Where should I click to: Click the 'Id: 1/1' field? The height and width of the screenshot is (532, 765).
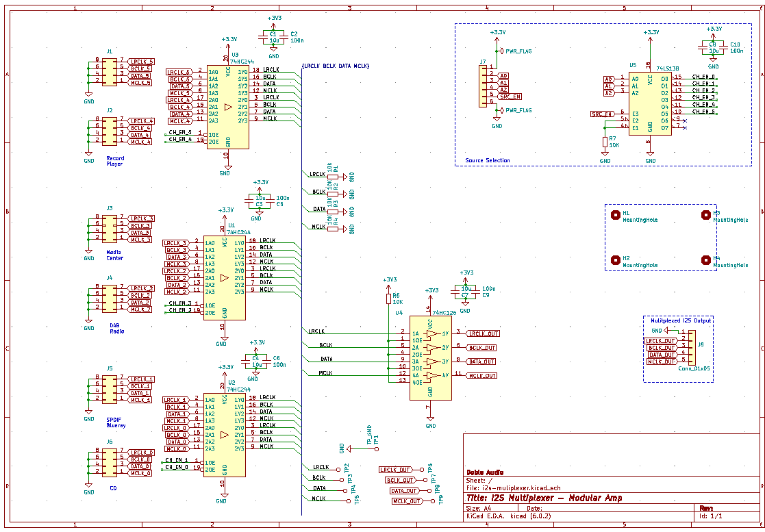click(711, 515)
